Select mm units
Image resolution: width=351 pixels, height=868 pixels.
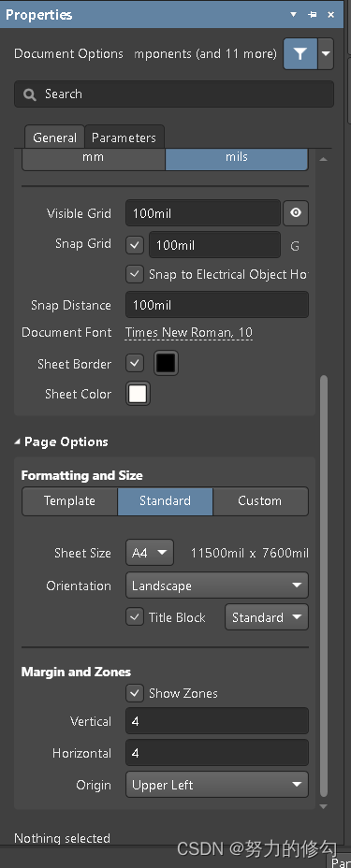pos(93,158)
